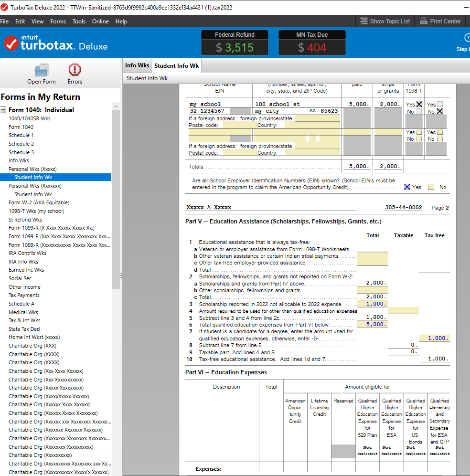Open Home Int Wkst (xxxxx) in forms list
The height and width of the screenshot is (476, 470).
tap(34, 337)
